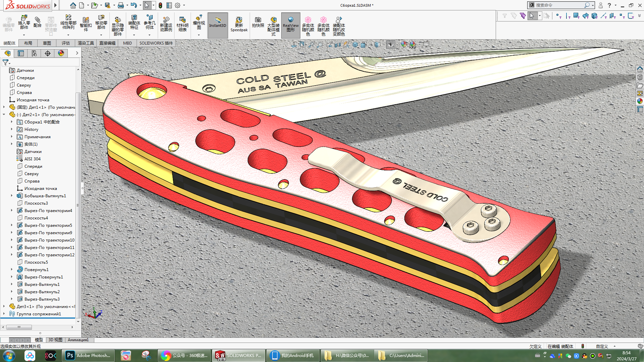This screenshot has height=362, width=644.
Task: Open the 渲染工具 ribbon tab
Action: (86, 43)
